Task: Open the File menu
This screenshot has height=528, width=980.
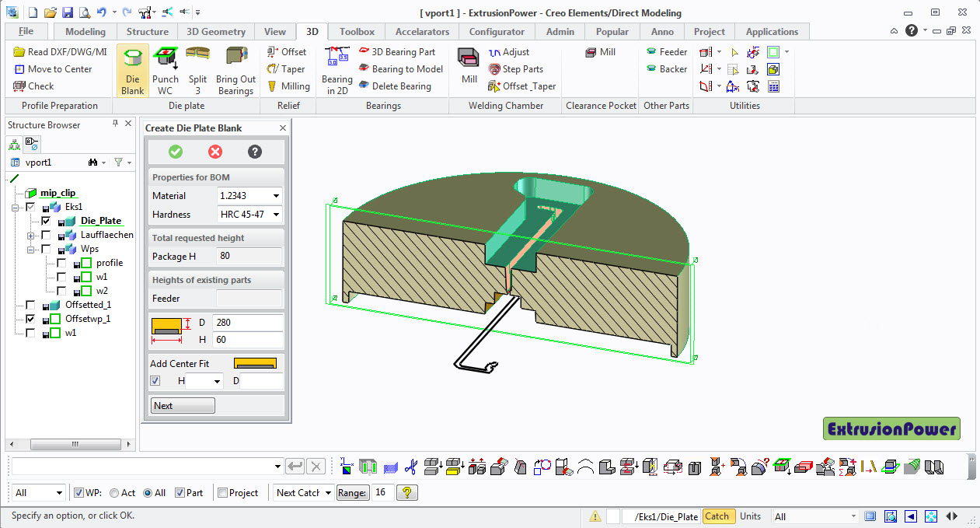Action: click(26, 32)
